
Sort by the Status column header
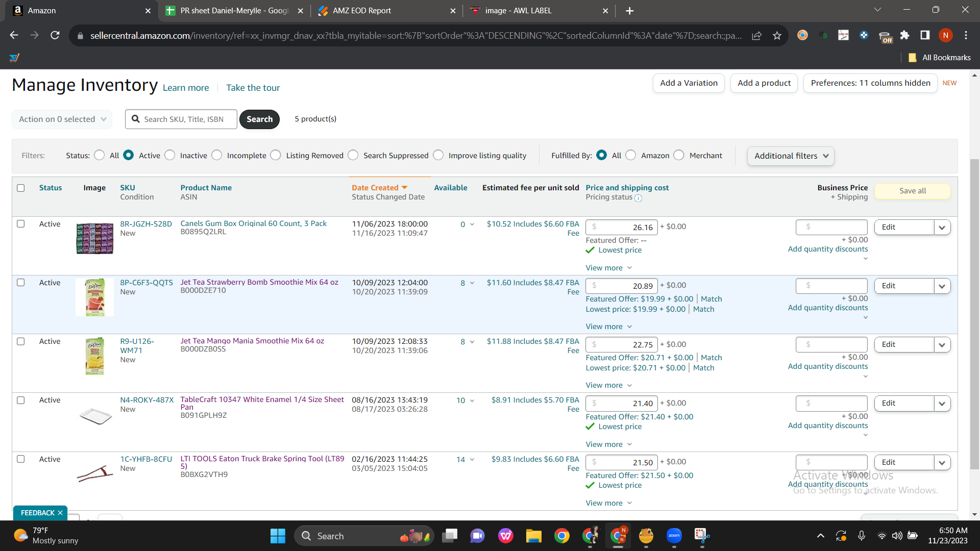pyautogui.click(x=51, y=188)
